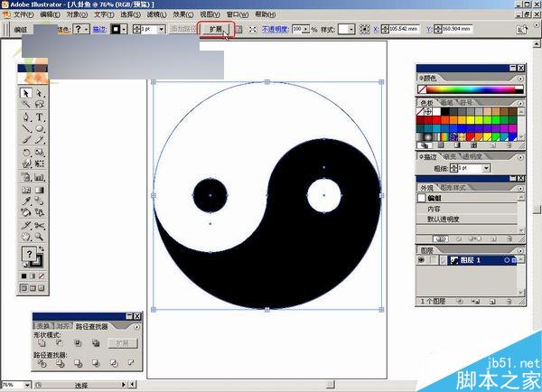The width and height of the screenshot is (542, 392).
Task: Select the Type tool in toolbox
Action: click(41, 117)
